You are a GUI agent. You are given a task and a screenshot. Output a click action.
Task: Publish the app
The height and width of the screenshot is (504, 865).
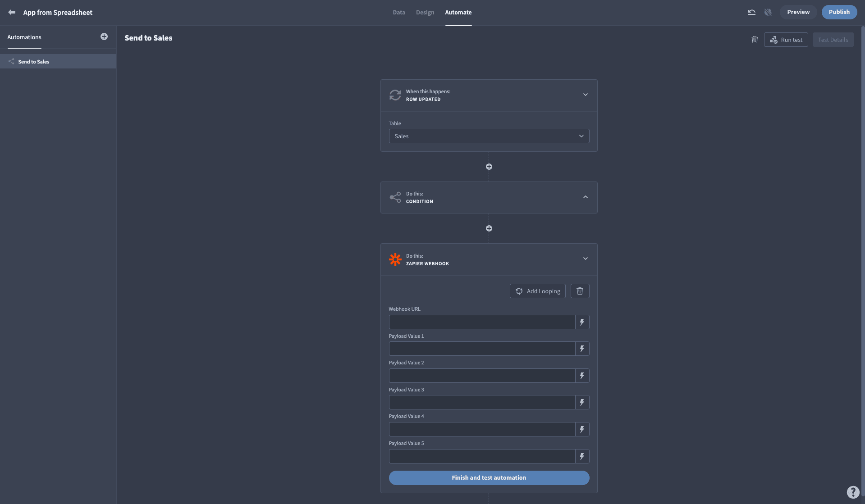tap(839, 12)
